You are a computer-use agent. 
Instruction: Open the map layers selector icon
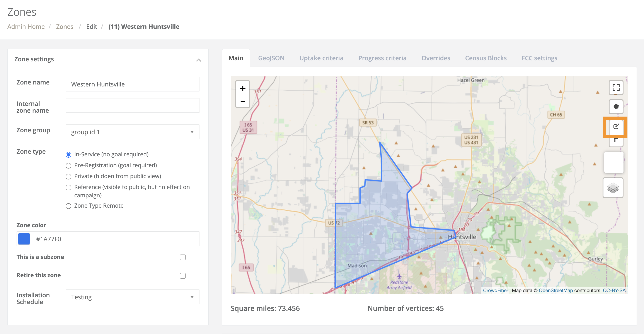[x=613, y=188]
